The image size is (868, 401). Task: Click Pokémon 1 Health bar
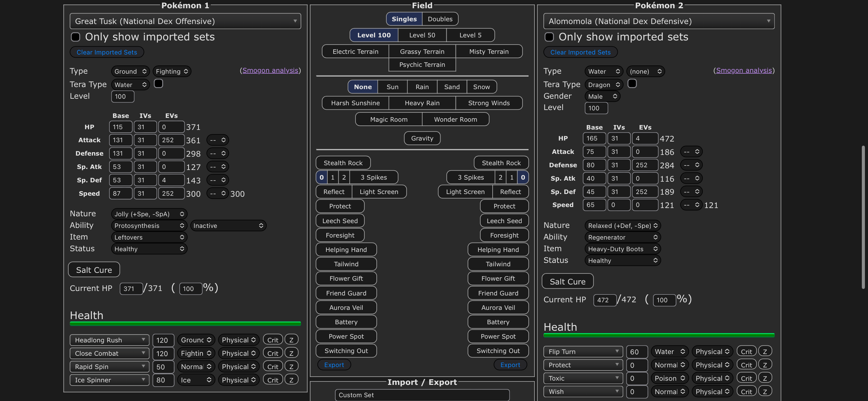[x=185, y=324]
